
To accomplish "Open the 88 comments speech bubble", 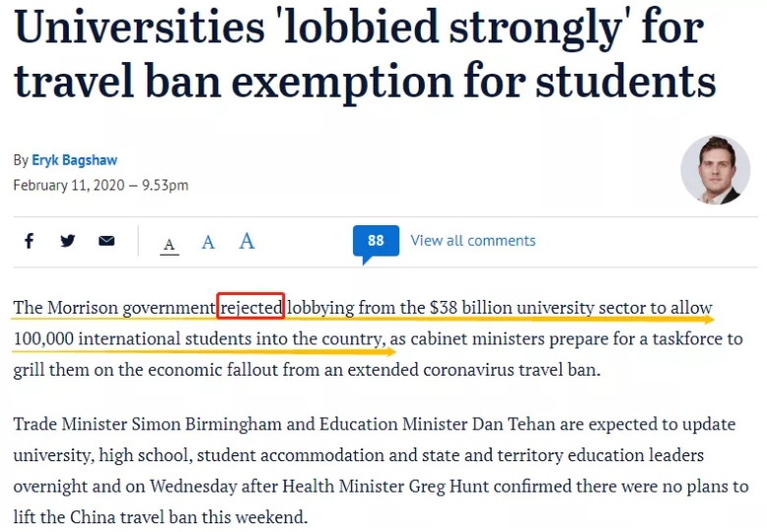I will point(376,241).
